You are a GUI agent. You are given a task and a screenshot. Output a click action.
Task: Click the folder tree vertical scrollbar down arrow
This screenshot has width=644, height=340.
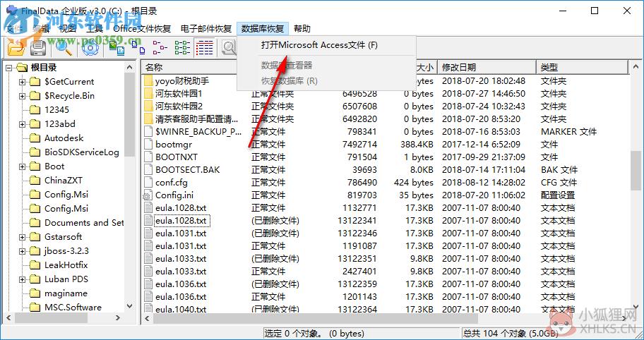tap(130, 306)
